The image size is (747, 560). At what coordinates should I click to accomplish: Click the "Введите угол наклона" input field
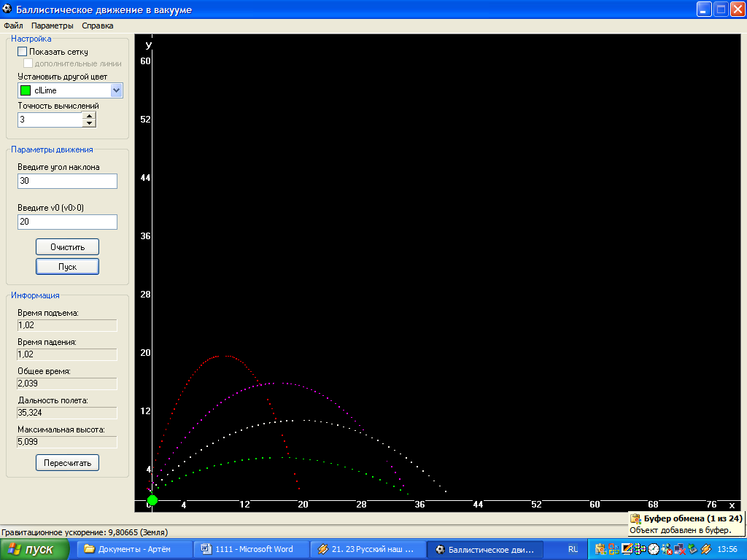coord(67,181)
